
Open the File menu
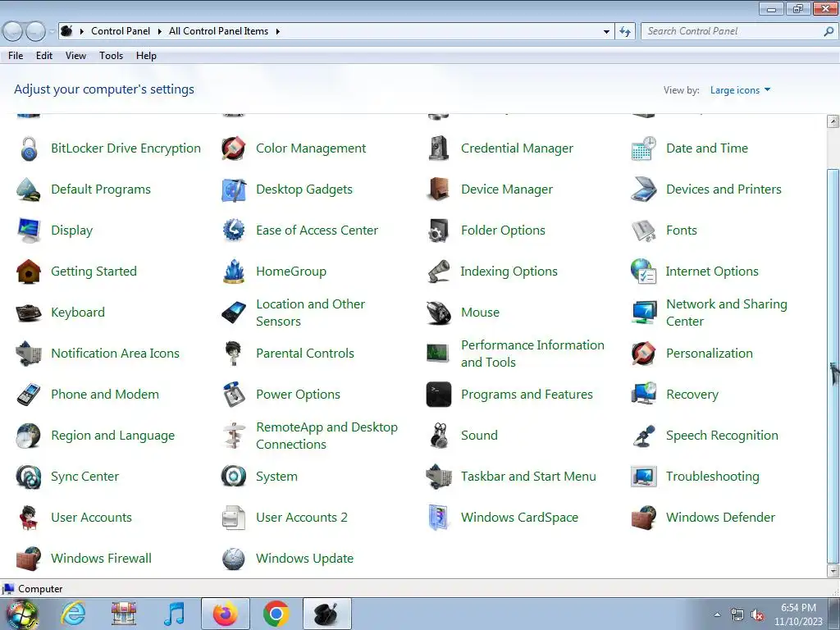click(16, 56)
